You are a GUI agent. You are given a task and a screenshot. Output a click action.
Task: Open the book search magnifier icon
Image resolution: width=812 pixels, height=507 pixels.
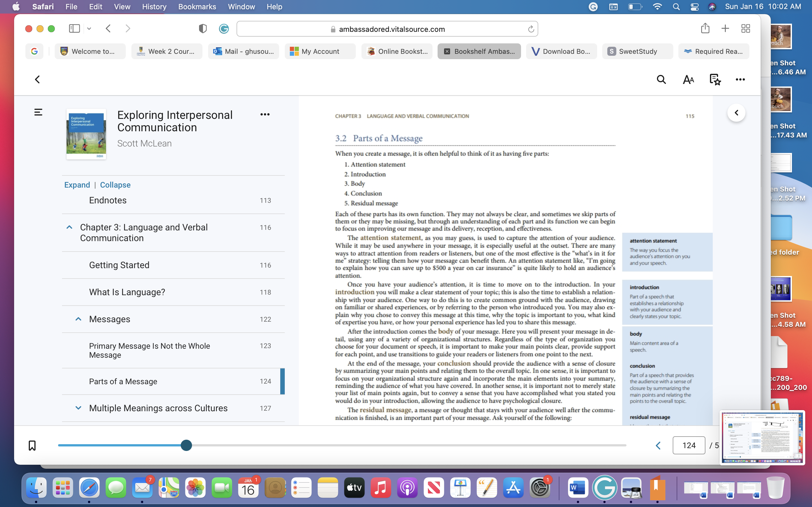(661, 79)
